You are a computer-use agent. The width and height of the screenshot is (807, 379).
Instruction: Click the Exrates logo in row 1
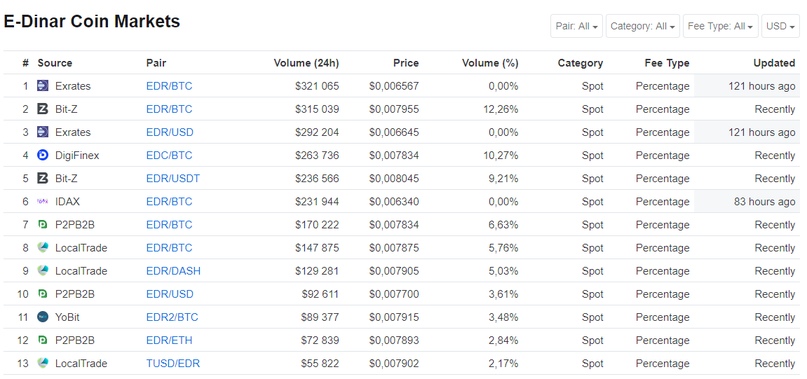click(43, 86)
